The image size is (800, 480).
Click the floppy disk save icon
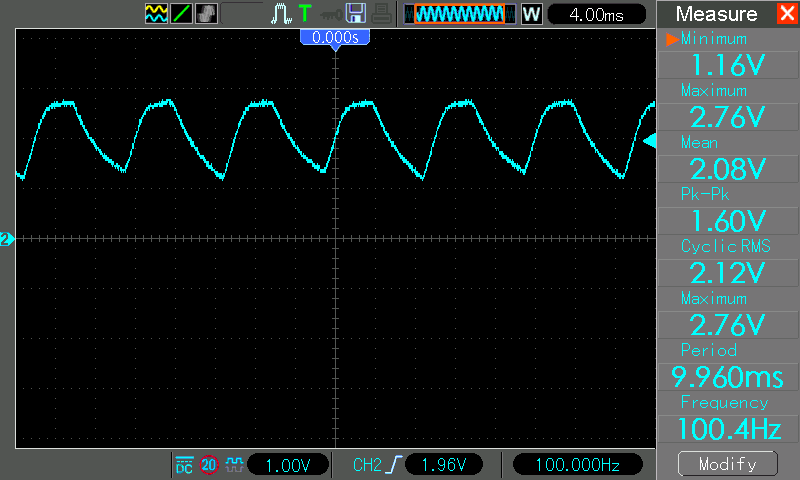[355, 14]
